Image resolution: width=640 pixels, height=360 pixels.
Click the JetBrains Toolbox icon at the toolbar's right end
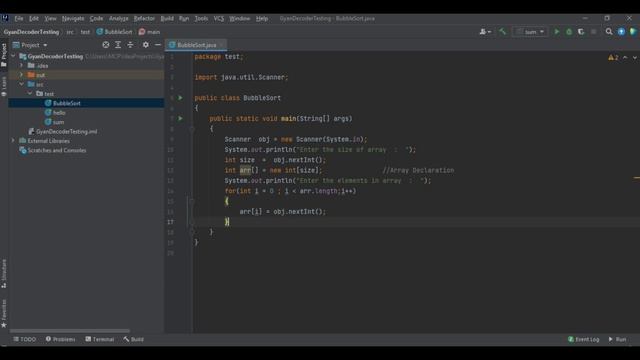click(633, 31)
